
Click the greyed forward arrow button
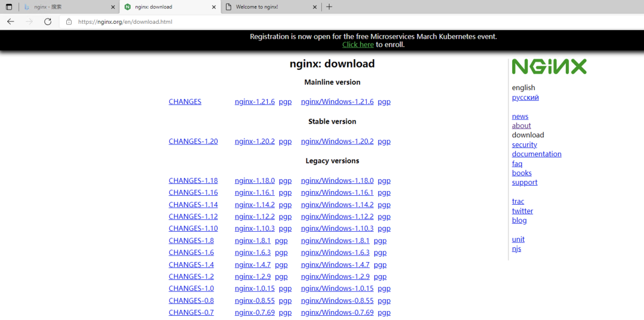[29, 21]
